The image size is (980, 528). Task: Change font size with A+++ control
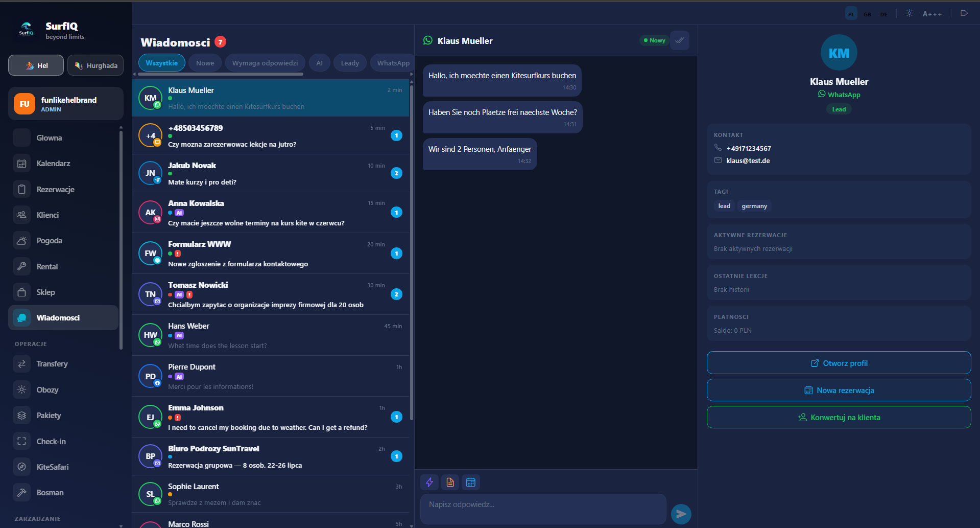(x=932, y=14)
